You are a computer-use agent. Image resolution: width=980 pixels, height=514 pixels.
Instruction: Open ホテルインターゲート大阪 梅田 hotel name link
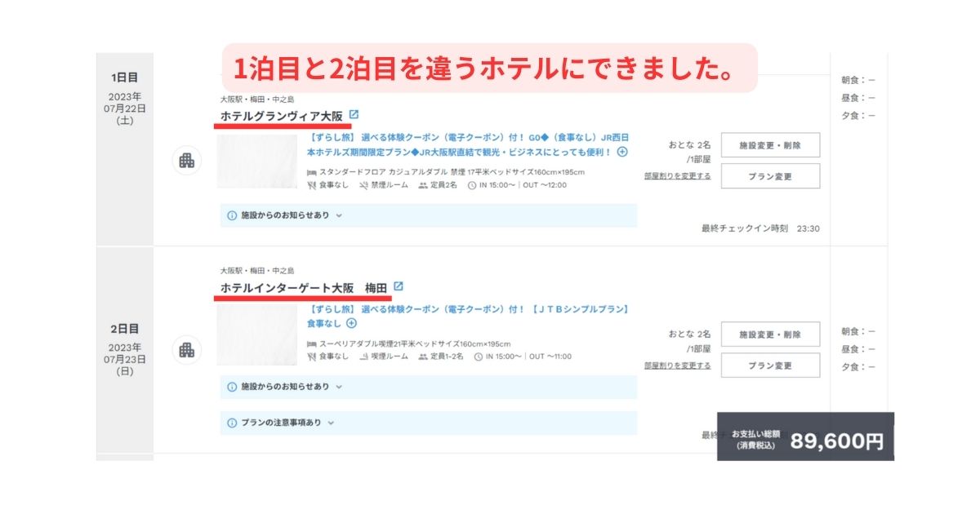303,287
